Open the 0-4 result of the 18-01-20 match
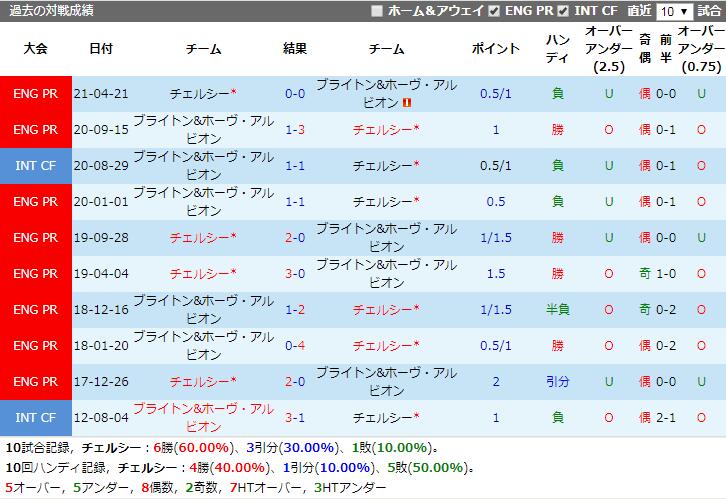726x499 pixels. tap(295, 346)
